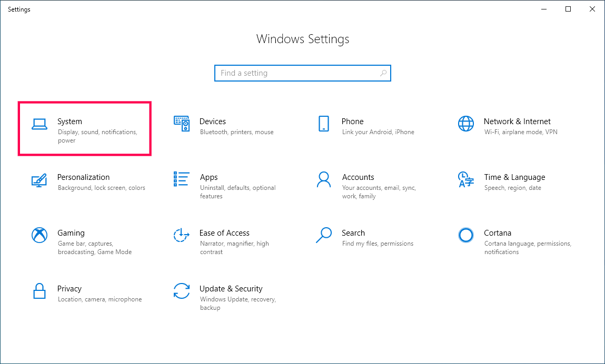Screen dimensions: 605x364
Task: Click into the Find a setting field
Action: [x=302, y=73]
